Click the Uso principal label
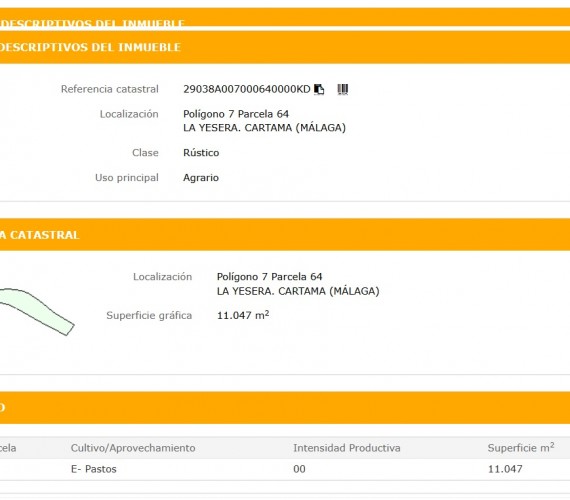 point(127,178)
